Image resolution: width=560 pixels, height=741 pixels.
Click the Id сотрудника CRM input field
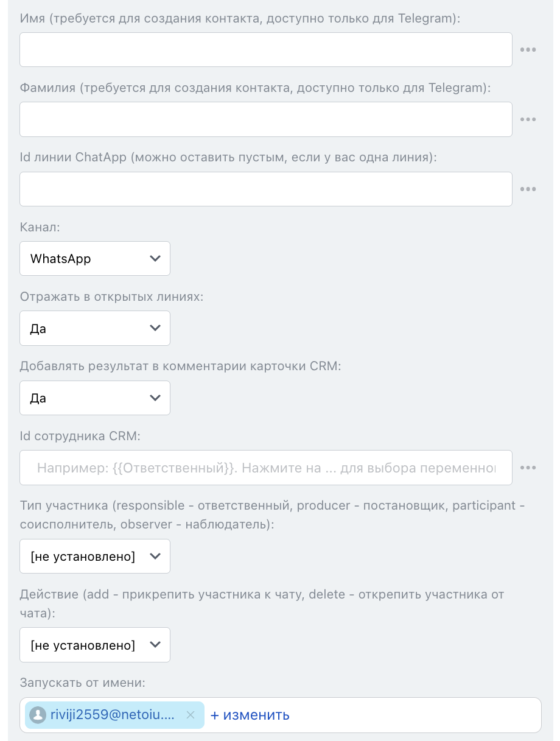coord(265,468)
